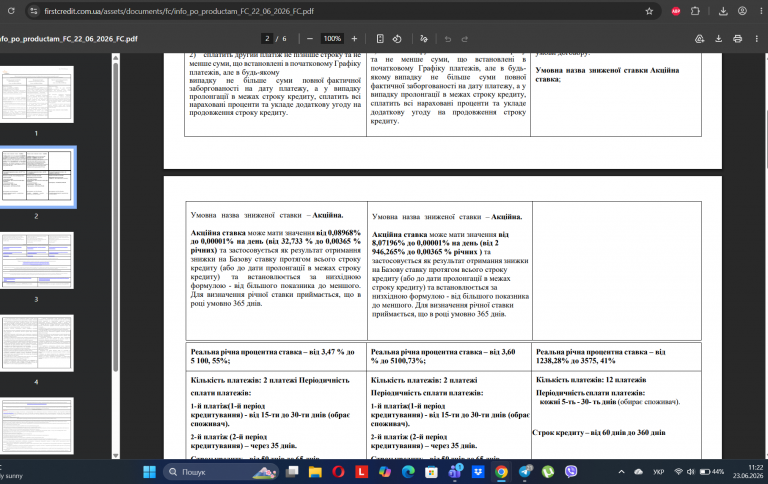Open Microsoft Teams from the taskbar

455,471
